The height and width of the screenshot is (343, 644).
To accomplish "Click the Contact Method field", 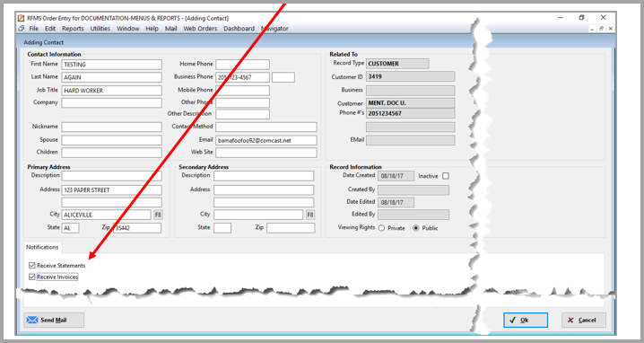I will 266,128.
